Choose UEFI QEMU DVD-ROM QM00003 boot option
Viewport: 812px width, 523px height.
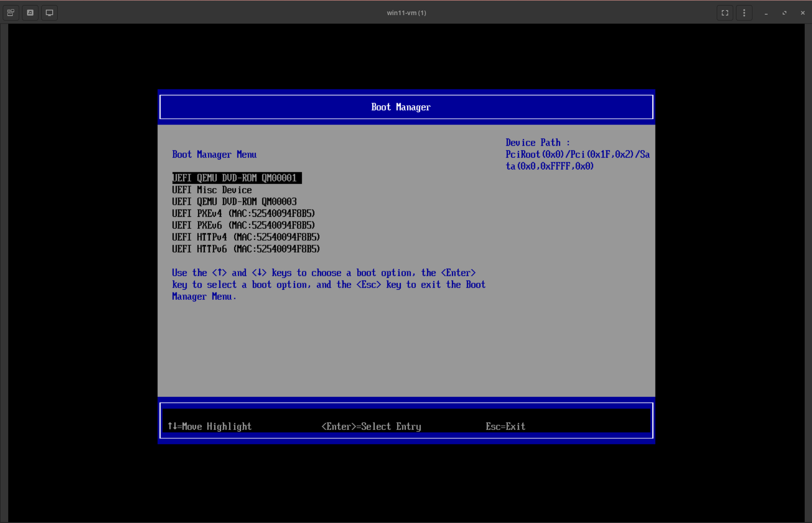click(234, 202)
